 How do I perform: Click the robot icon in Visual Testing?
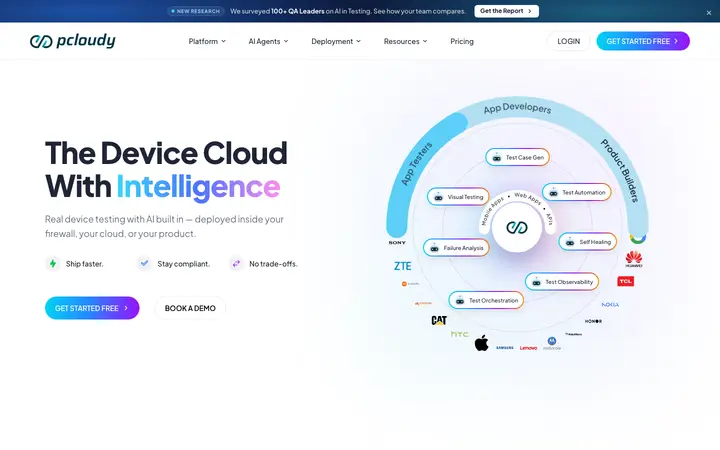pos(439,197)
